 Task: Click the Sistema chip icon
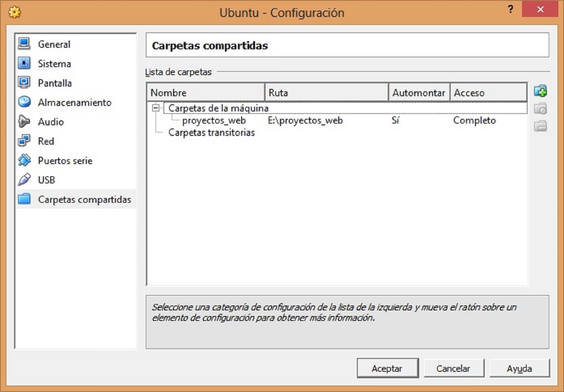24,63
